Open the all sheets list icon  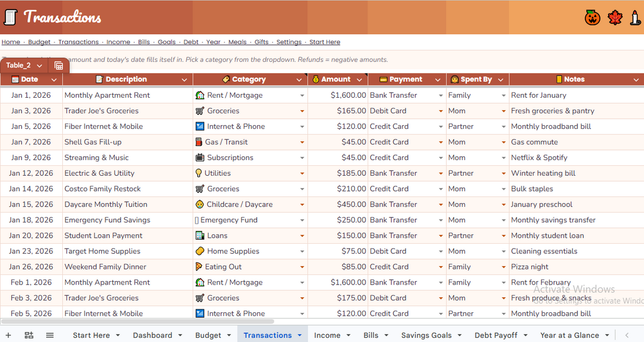click(50, 335)
